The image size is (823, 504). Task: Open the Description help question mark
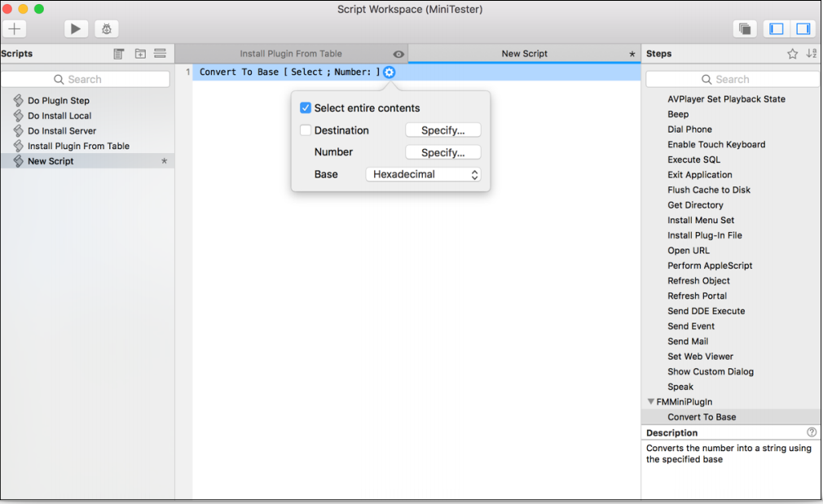pyautogui.click(x=812, y=432)
